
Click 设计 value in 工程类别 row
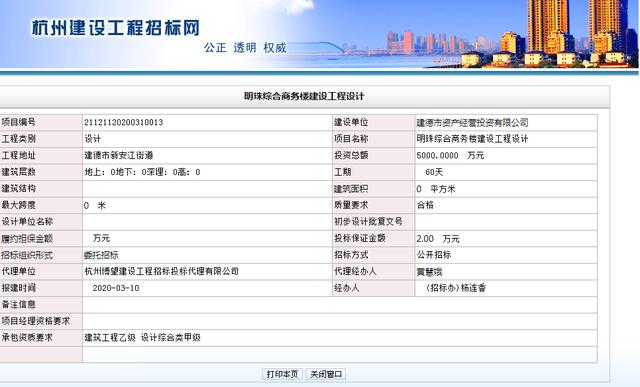click(x=93, y=139)
